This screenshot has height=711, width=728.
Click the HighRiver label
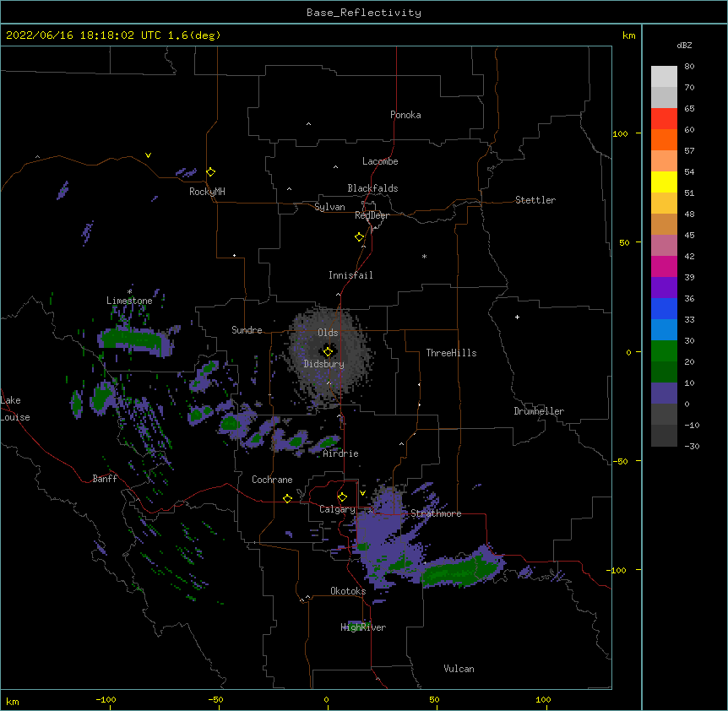[x=363, y=627]
